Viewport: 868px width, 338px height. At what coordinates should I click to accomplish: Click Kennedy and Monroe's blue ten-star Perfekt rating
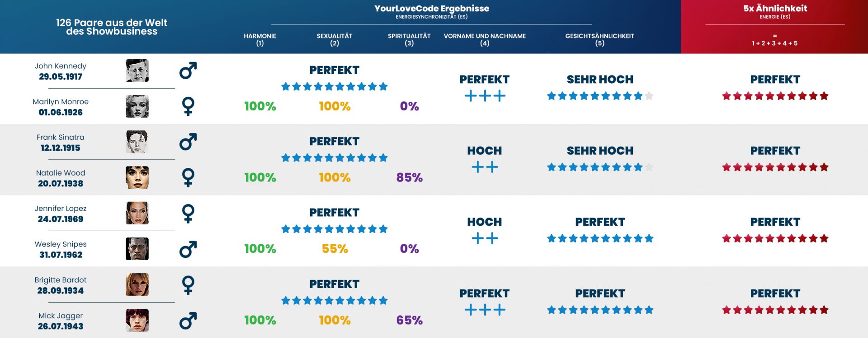pyautogui.click(x=335, y=86)
